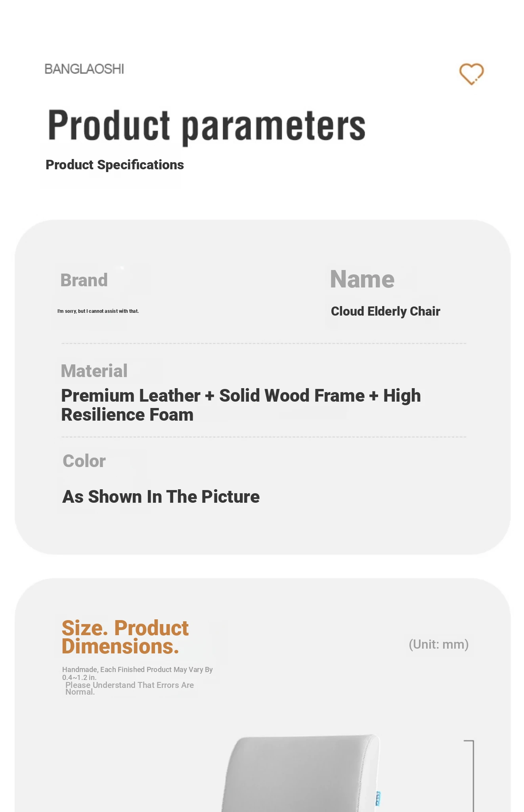Click the "(Unit: mm)" label
Viewport: 524px width, 812px height.
coord(438,644)
